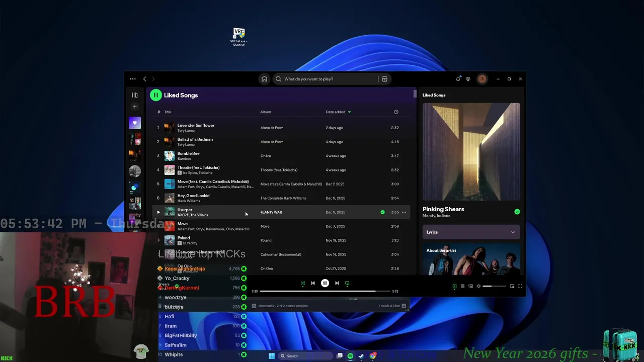This screenshot has height=362, width=644.
Task: Open the 'Mandy, Indiana' artist link
Action: [x=437, y=216]
